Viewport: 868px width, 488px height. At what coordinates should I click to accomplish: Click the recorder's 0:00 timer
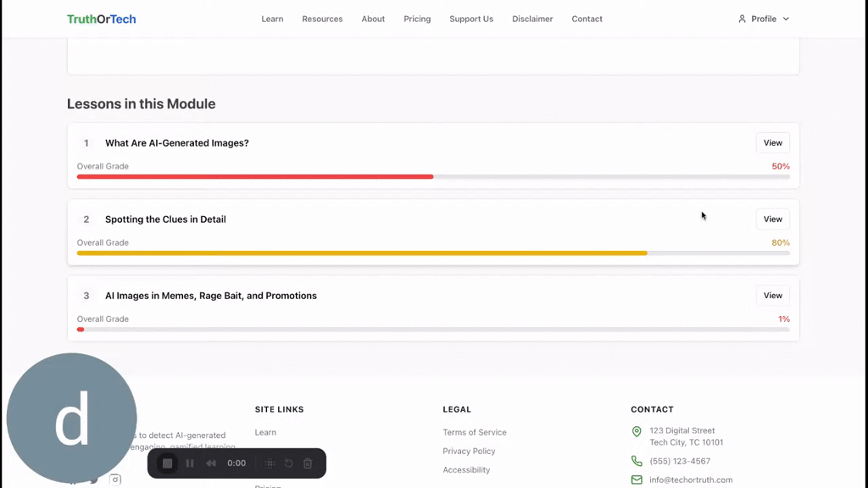(x=236, y=463)
